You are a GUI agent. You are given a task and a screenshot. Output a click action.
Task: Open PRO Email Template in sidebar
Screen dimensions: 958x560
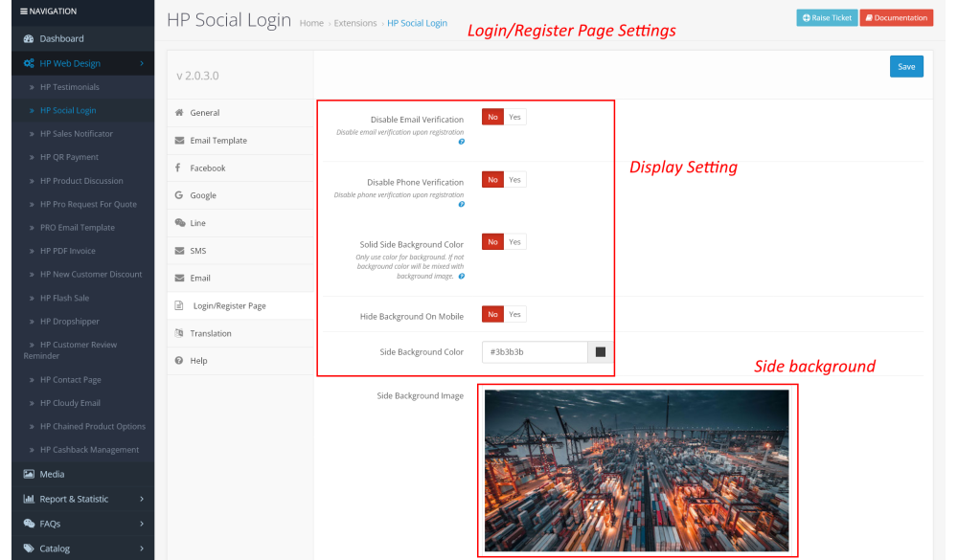(x=78, y=227)
